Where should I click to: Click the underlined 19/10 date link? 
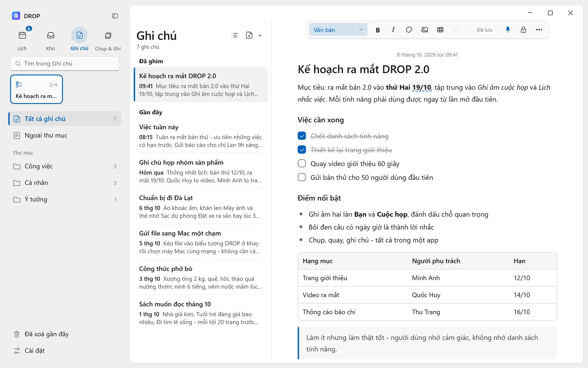422,88
